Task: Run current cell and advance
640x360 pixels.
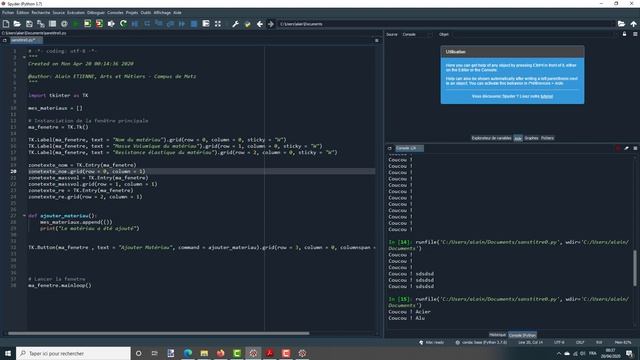Action: [99, 24]
